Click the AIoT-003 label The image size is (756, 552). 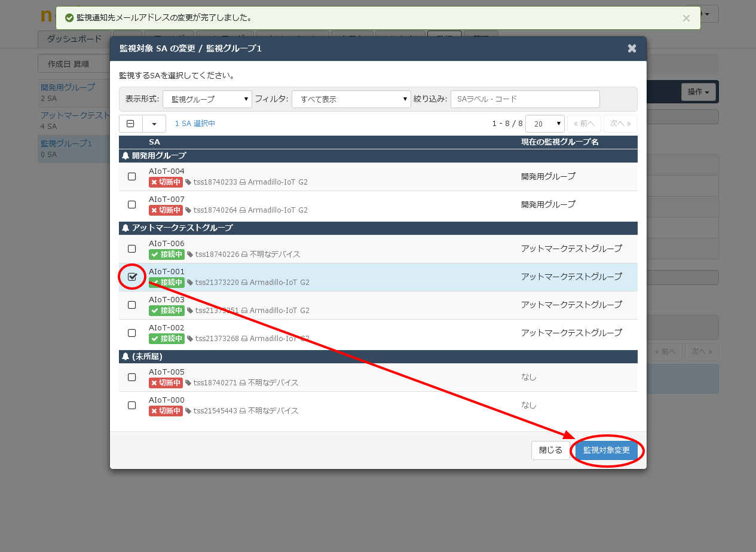point(167,299)
